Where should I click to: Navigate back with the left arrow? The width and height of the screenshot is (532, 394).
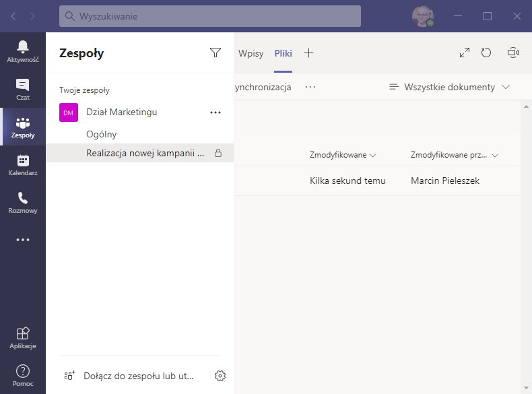[x=13, y=16]
